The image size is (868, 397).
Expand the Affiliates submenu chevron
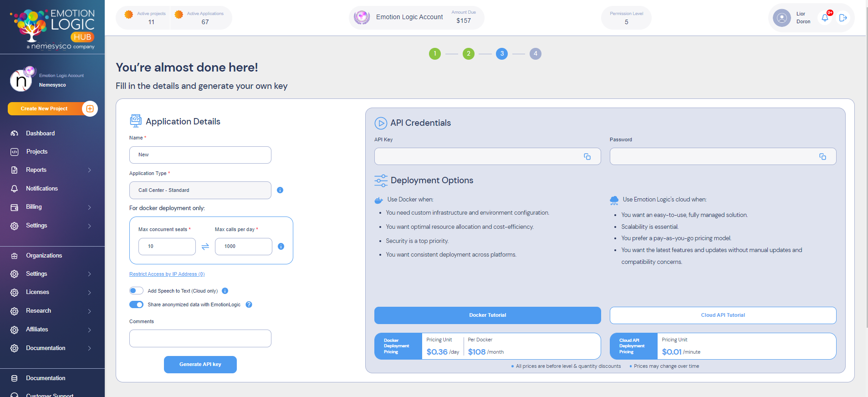tap(90, 330)
